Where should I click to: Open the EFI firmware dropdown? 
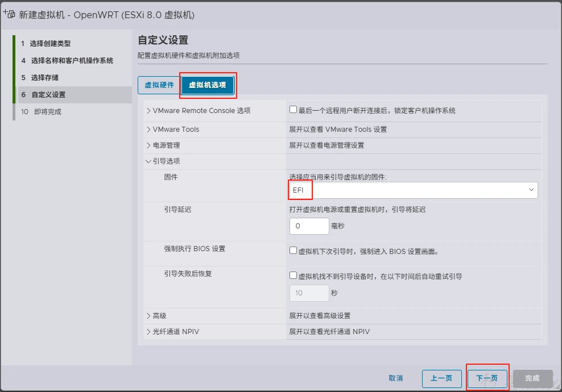click(x=414, y=190)
